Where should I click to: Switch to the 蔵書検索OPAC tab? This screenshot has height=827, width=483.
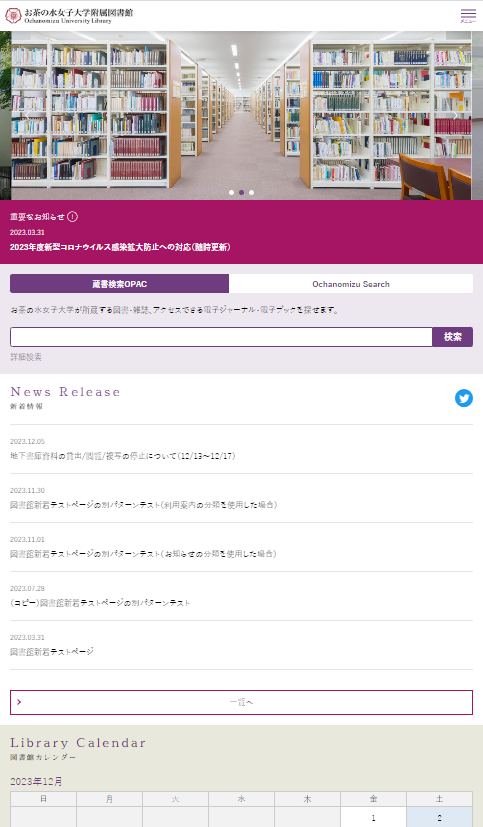119,284
